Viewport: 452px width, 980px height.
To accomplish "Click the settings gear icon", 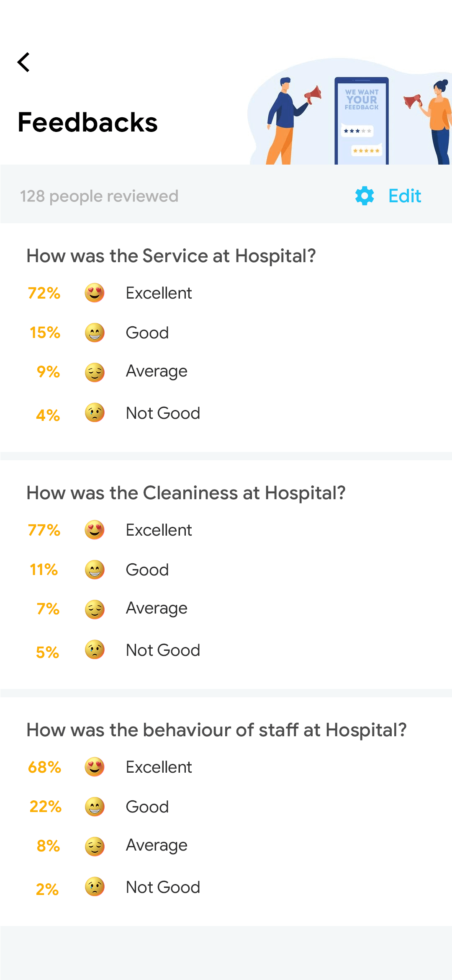I will tap(365, 196).
